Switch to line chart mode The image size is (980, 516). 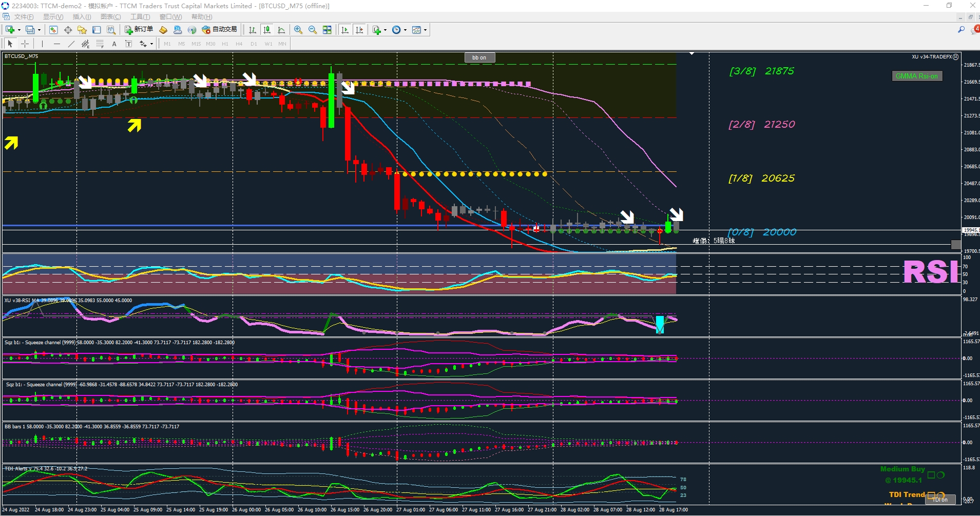281,30
